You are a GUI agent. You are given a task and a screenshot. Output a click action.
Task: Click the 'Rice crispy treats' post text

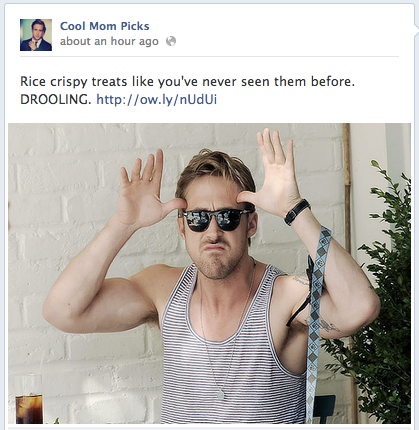coord(74,82)
